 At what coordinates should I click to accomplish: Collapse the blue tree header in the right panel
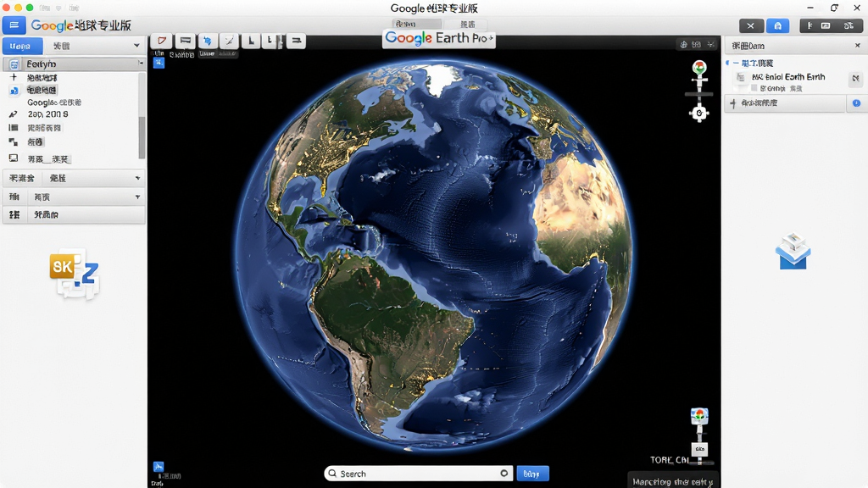(737, 63)
